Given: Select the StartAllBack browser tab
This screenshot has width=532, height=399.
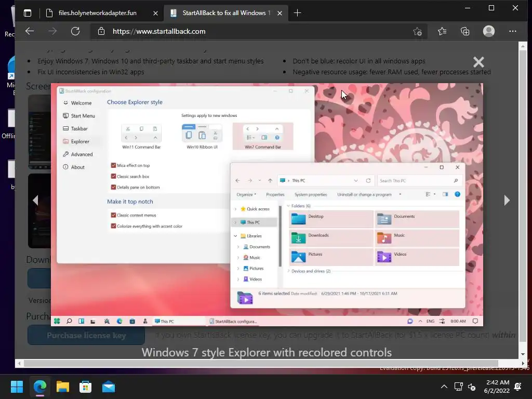Looking at the screenshot, I should (x=226, y=13).
